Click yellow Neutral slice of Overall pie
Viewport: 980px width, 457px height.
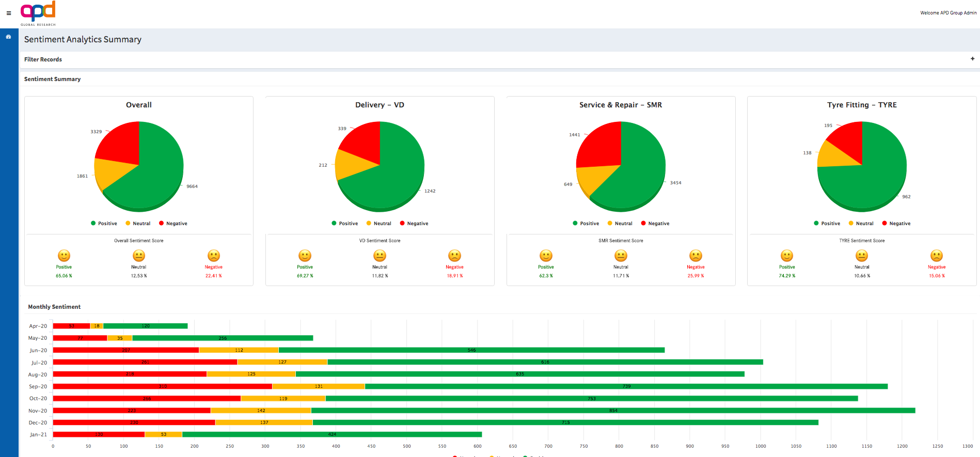click(111, 173)
